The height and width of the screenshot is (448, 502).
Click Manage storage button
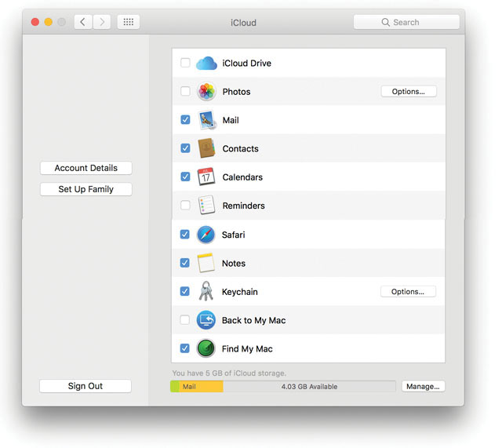coord(424,387)
